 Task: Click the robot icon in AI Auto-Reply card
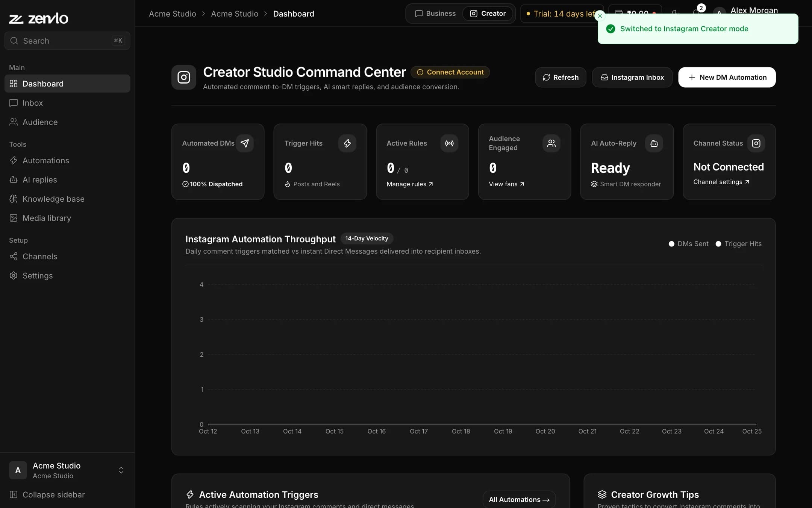(654, 143)
